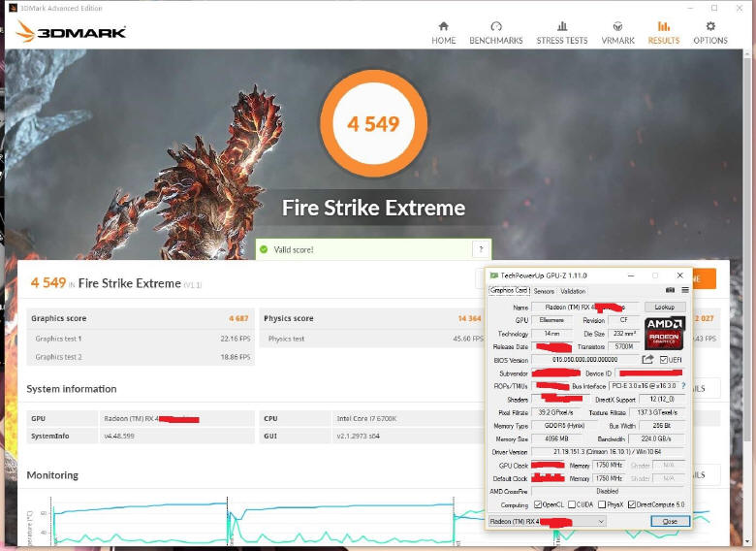This screenshot has height=551, width=756.
Task: Click the 'Fire Strike Extreme' banner title
Action: coord(374,208)
